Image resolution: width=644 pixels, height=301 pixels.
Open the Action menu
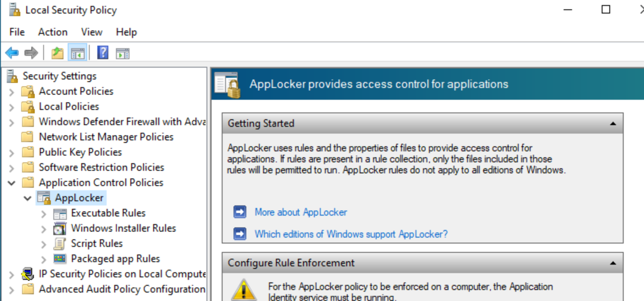click(x=52, y=32)
